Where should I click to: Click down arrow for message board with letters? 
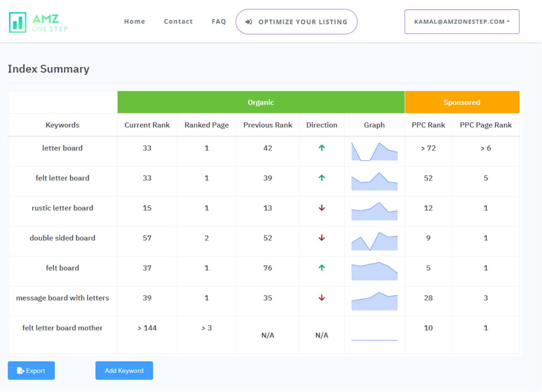click(321, 298)
